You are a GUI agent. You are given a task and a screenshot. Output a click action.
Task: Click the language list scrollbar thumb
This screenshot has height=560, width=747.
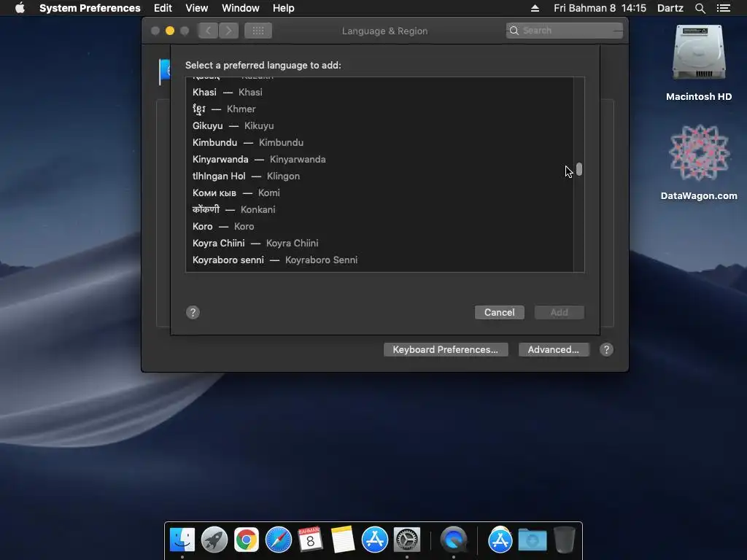(579, 169)
